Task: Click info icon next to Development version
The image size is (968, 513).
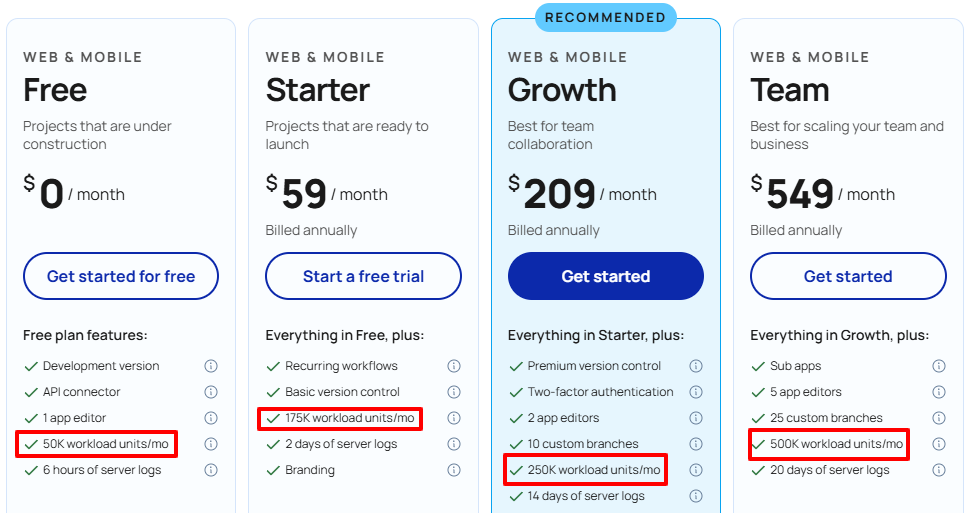Action: [x=211, y=366]
